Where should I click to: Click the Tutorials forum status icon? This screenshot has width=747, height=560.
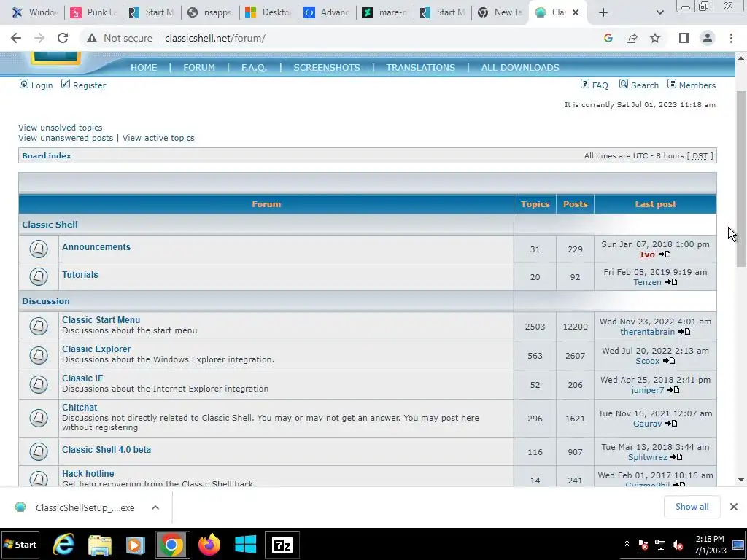click(39, 276)
